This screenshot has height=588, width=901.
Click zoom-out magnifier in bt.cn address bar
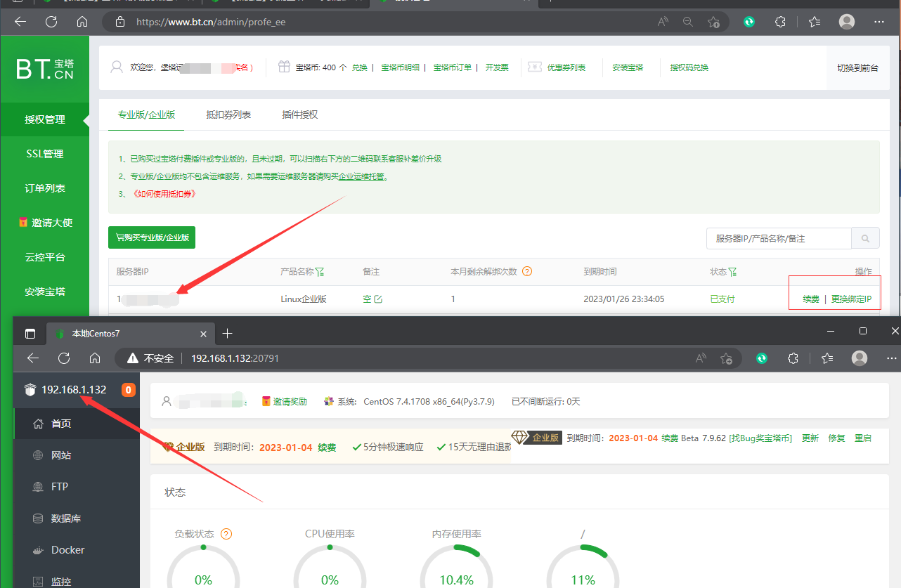[x=688, y=22]
